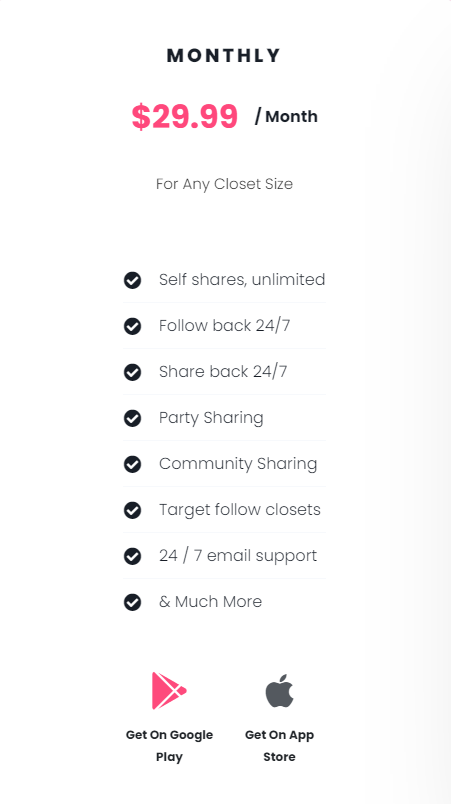Image resolution: width=451 pixels, height=804 pixels.
Task: Click the checkmark icon beside Party Sharing
Action: pos(132,418)
